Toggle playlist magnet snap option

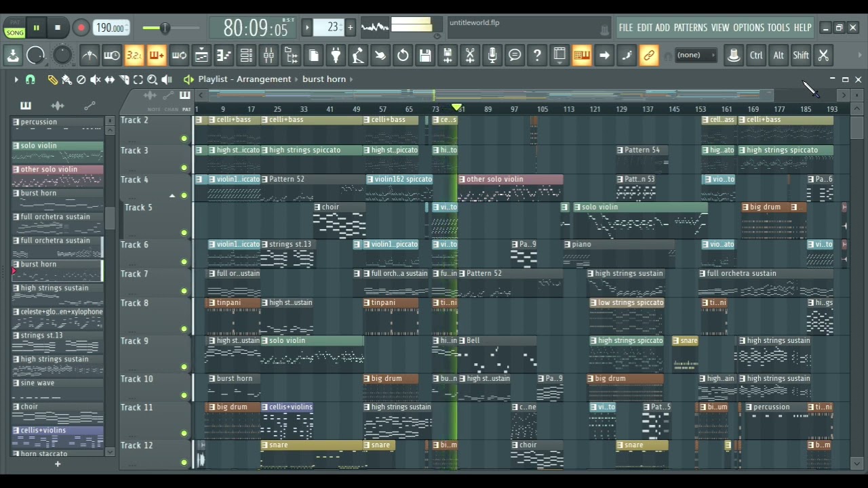30,79
